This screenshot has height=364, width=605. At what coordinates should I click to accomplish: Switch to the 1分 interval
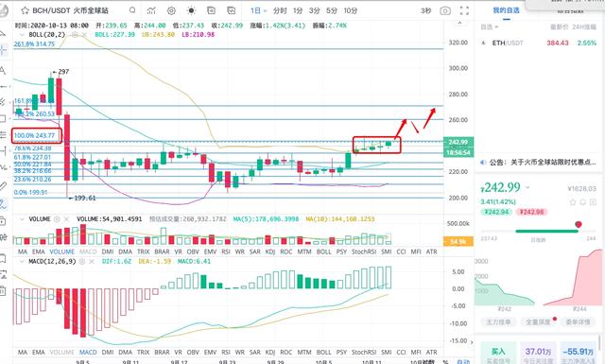(298, 10)
